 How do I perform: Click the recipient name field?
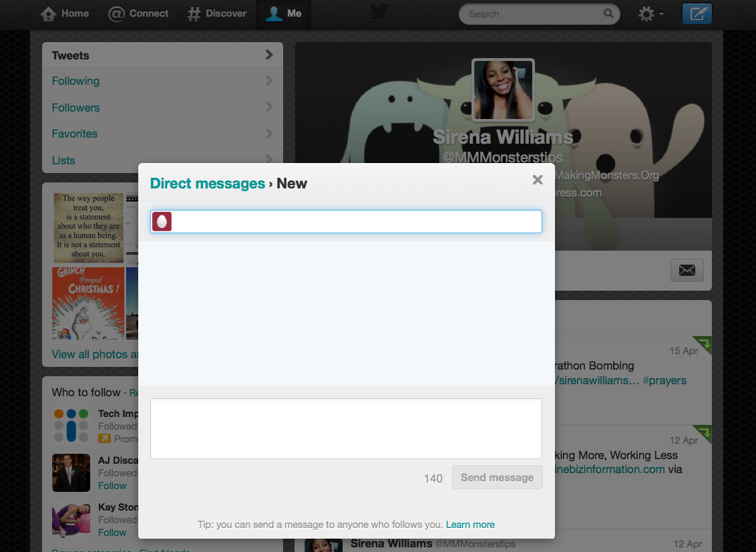coord(346,221)
